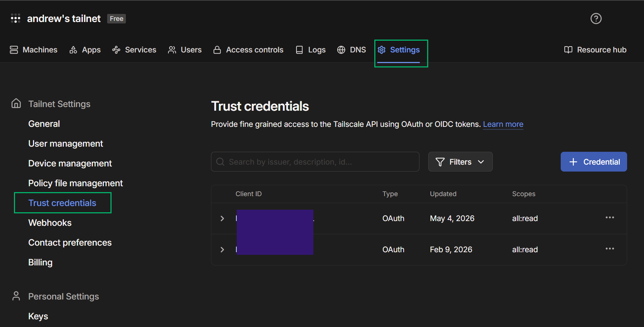Click the Services nodes icon

tap(116, 50)
